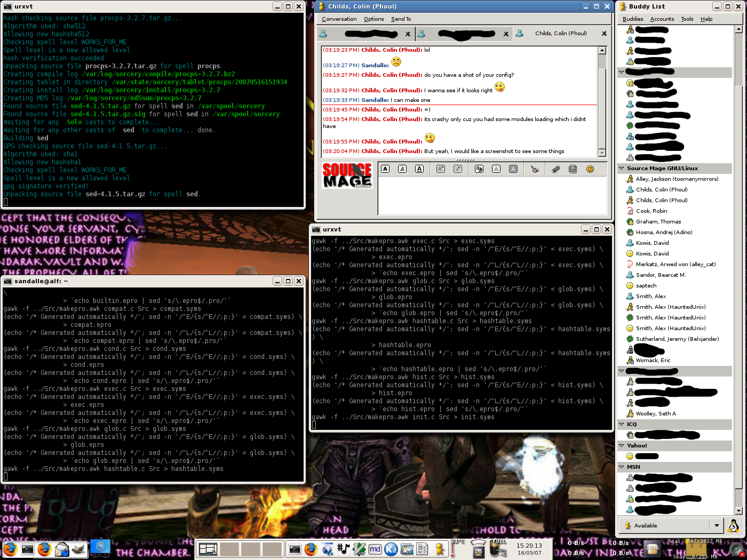Increase font size in message toolbar

[x=441, y=169]
